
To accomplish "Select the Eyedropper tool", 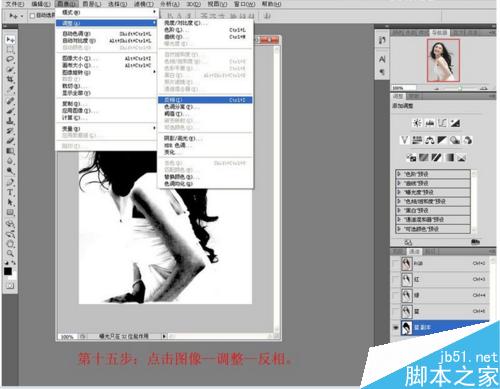I will (10, 89).
